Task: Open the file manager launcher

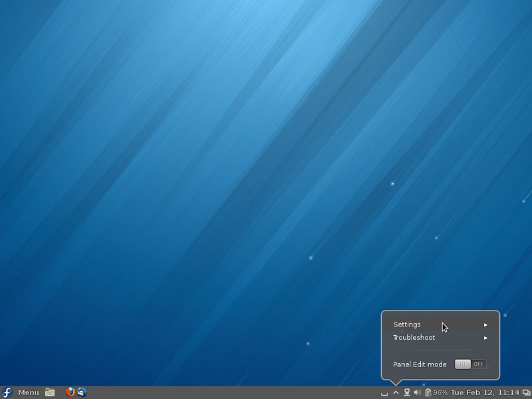Action: pos(50,392)
